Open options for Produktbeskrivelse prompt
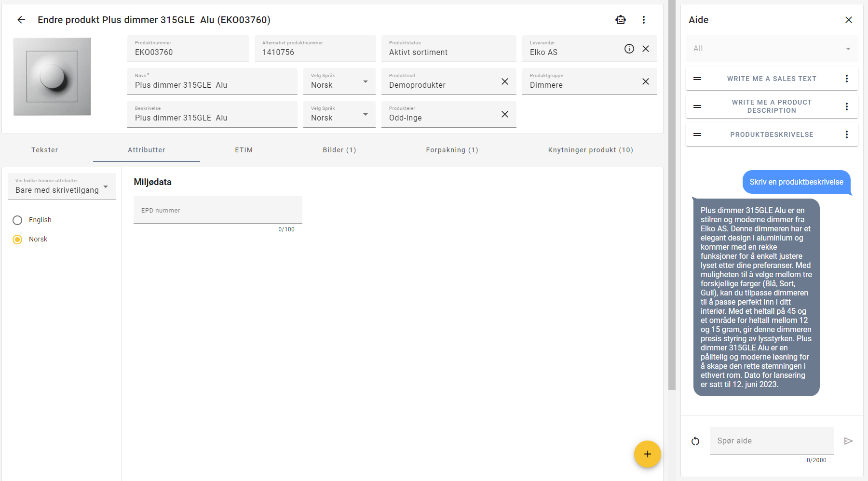Viewport: 868px width, 481px height. (847, 134)
